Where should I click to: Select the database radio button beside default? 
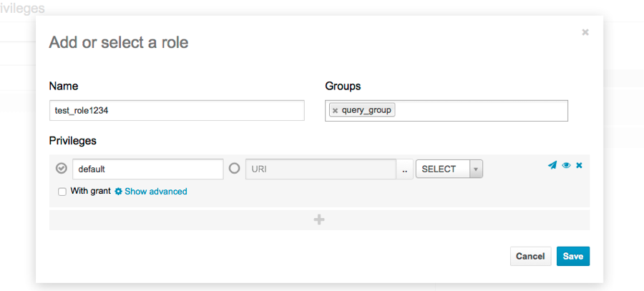[x=62, y=169]
